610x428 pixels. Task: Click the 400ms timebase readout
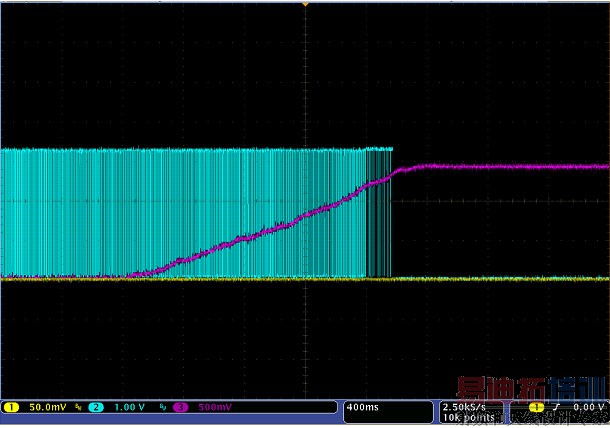click(362, 408)
